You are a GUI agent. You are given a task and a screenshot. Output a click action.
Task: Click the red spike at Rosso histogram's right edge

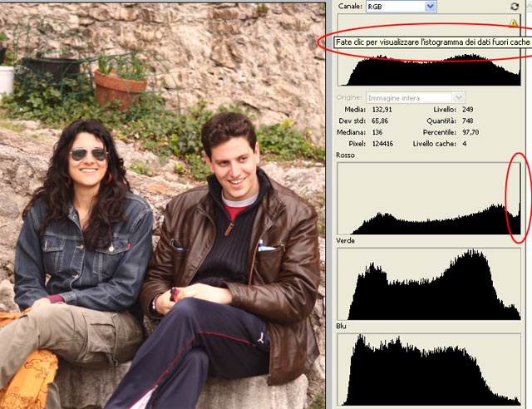pyautogui.click(x=519, y=208)
